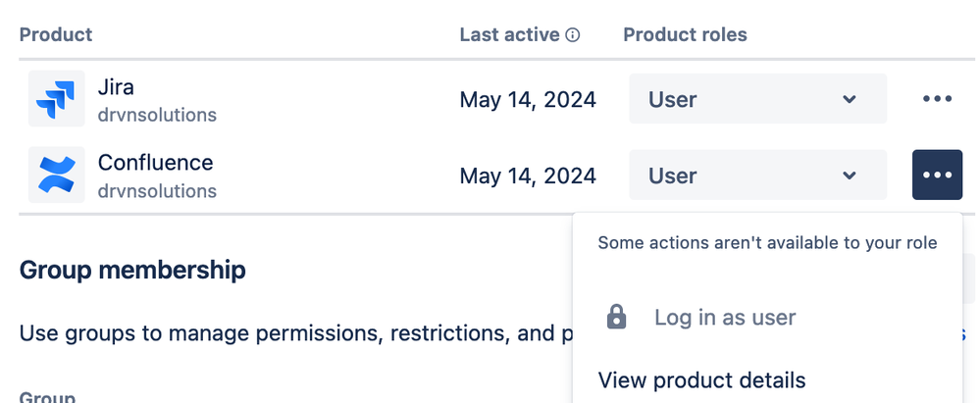This screenshot has height=403, width=980.
Task: Click the Confluence product logo icon
Action: (57, 176)
